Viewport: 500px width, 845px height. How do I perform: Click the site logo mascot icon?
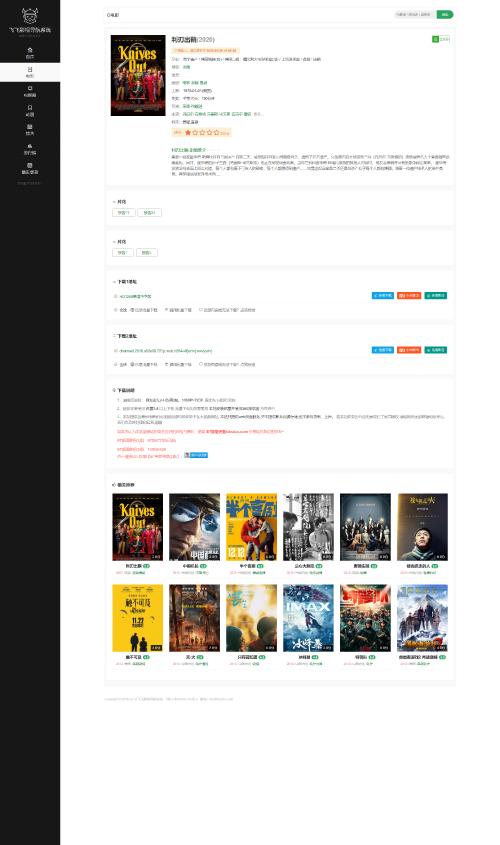[30, 16]
